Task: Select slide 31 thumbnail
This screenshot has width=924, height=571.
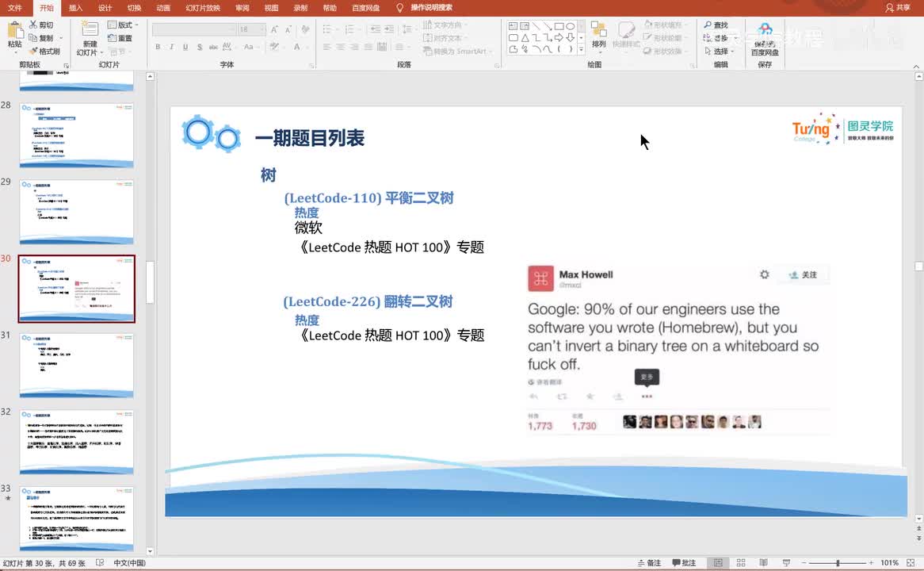Action: (x=77, y=365)
